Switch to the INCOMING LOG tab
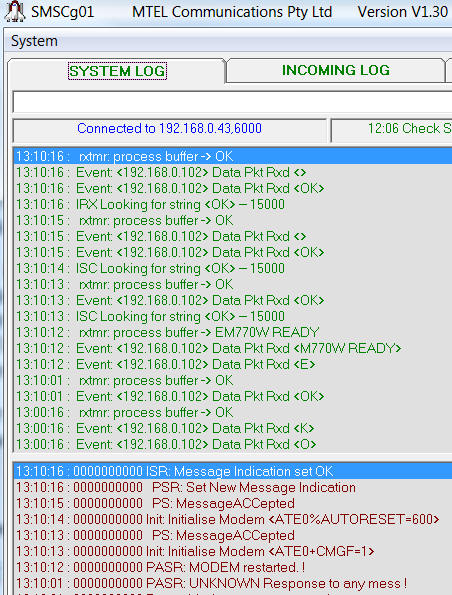The image size is (452, 595). pos(335,70)
